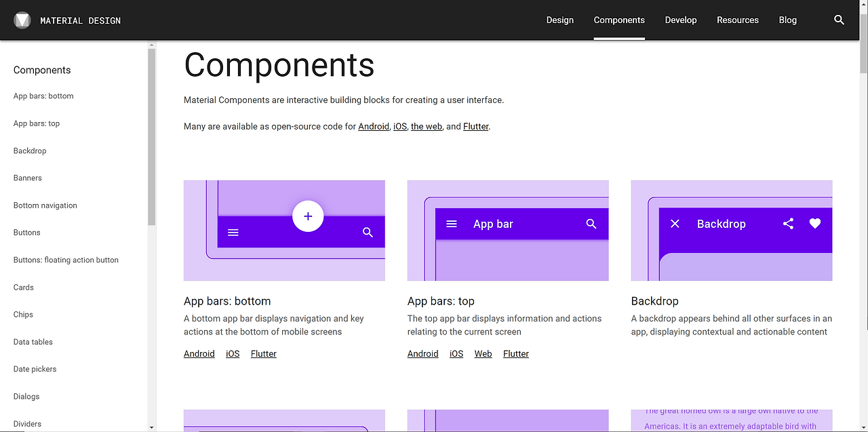Viewport: 868px width, 432px height.
Task: Click the page scrollbar up arrow
Action: point(863,4)
